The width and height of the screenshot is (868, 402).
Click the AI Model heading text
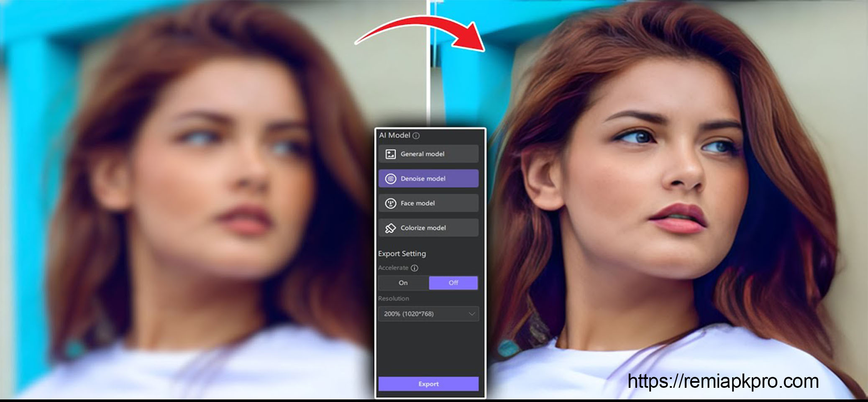tap(394, 135)
